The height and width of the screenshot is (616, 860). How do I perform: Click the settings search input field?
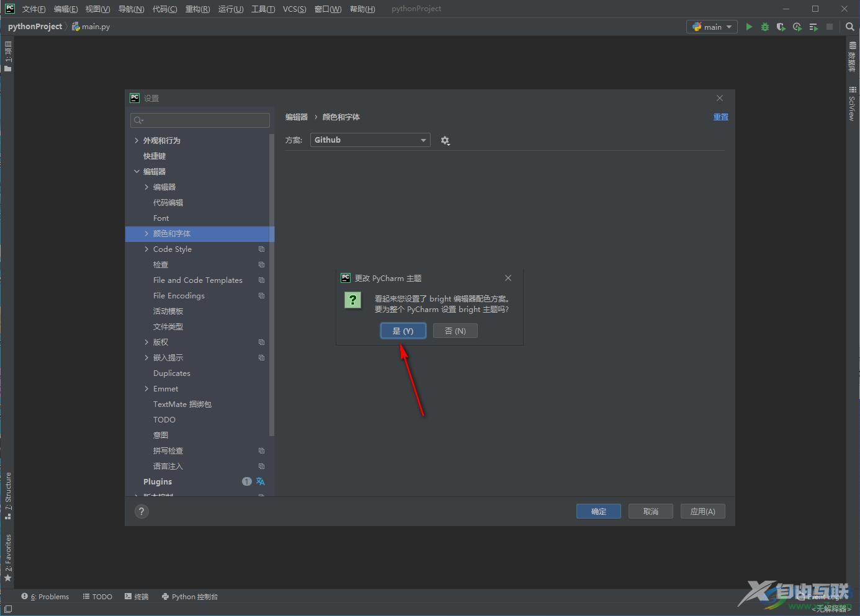click(x=200, y=120)
